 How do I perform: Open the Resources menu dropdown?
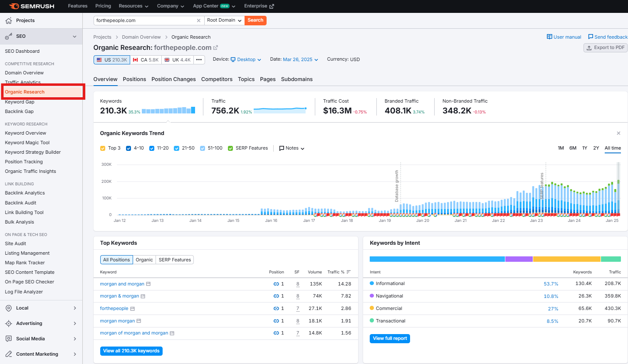point(134,6)
